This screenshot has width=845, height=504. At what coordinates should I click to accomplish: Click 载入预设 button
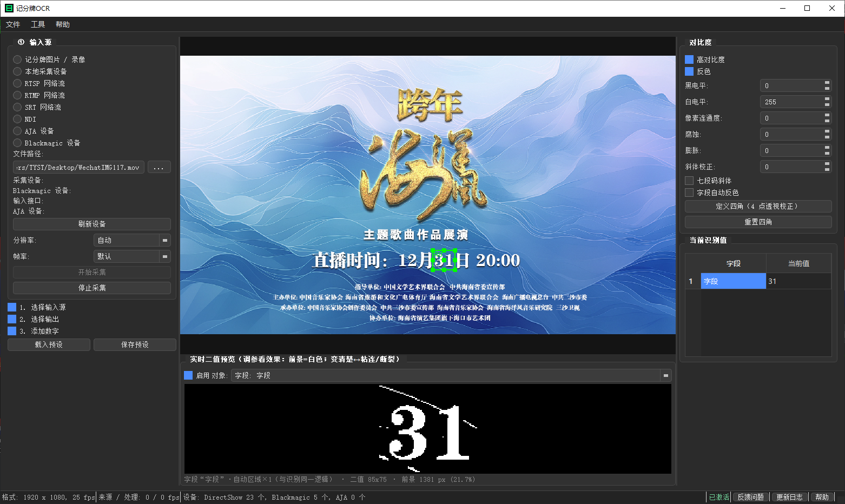(x=49, y=344)
